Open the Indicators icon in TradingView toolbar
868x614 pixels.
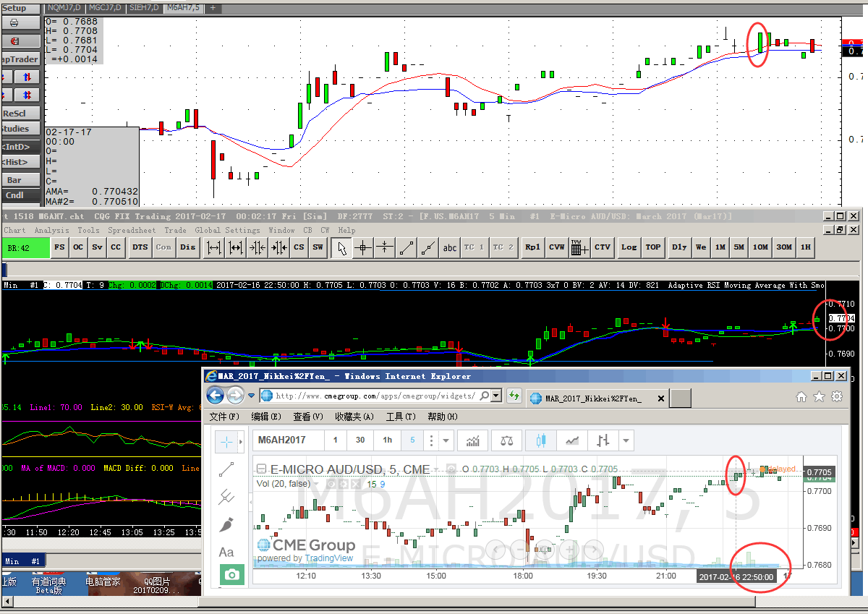click(x=474, y=440)
